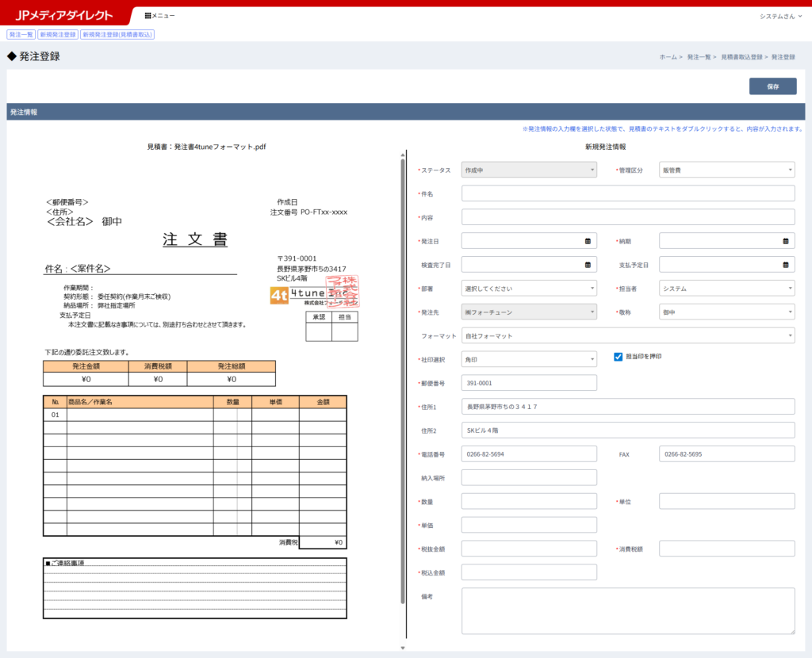Click the red company seal stamp
This screenshot has height=658, width=812.
tap(343, 292)
